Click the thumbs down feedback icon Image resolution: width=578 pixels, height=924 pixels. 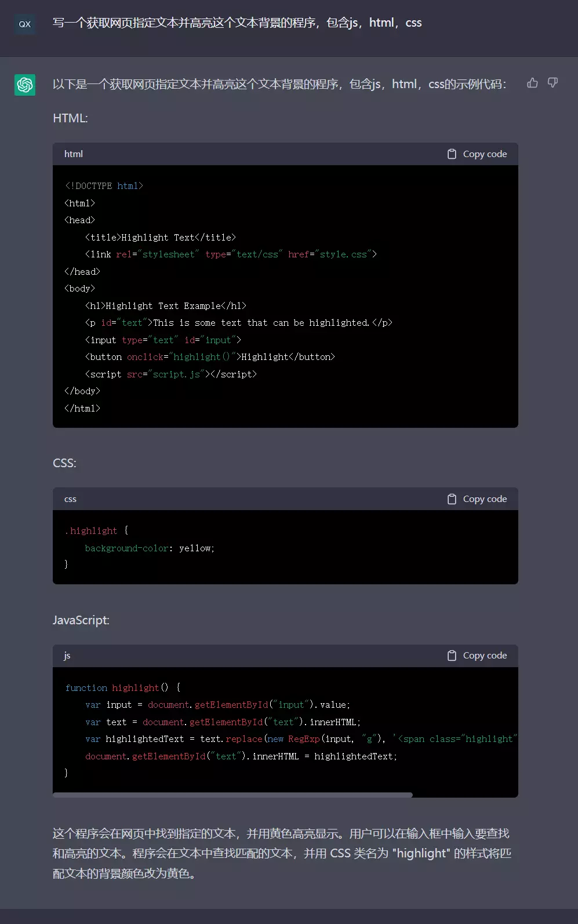pyautogui.click(x=552, y=83)
